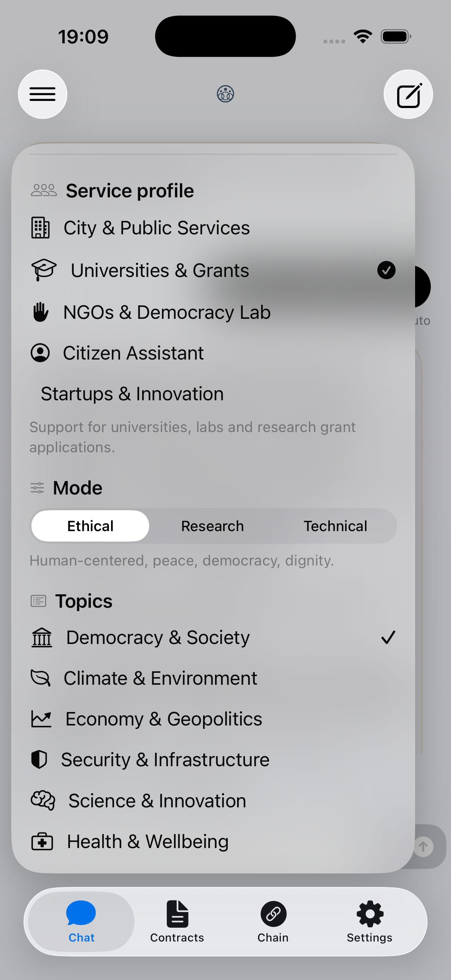Select the Technical mode segment
The height and width of the screenshot is (980, 451).
coord(335,526)
